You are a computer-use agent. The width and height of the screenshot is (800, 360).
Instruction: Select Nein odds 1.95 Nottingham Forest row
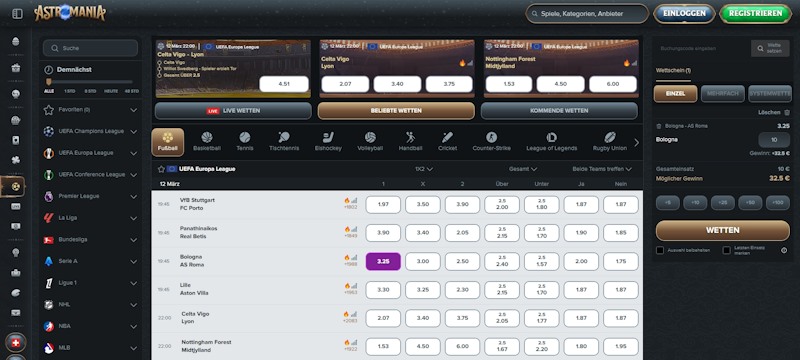(x=620, y=346)
